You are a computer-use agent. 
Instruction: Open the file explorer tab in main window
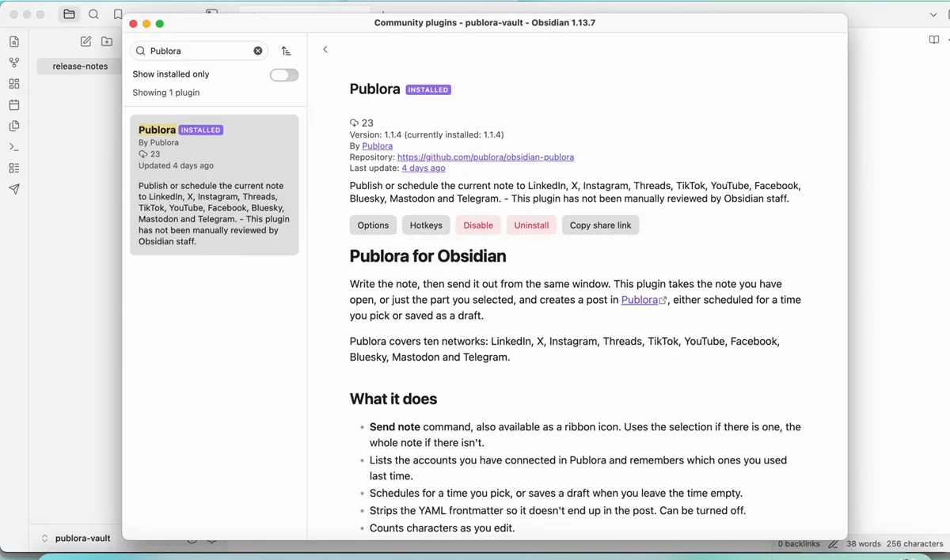(x=69, y=14)
